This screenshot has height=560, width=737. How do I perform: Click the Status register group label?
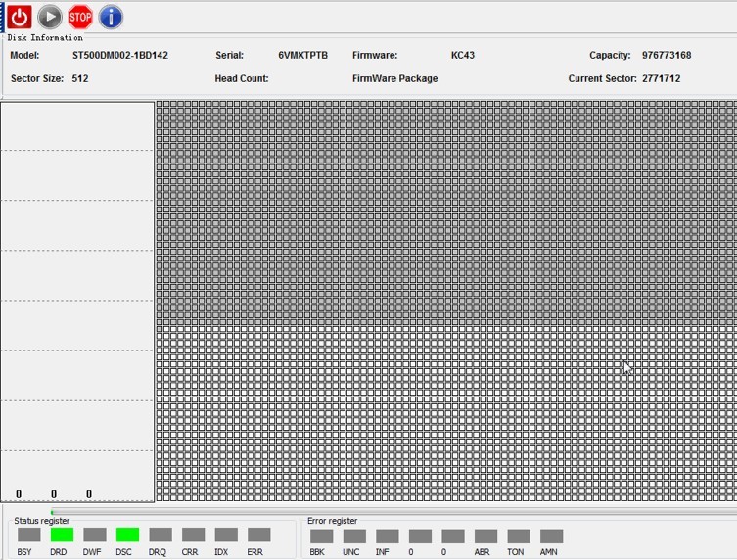point(42,521)
